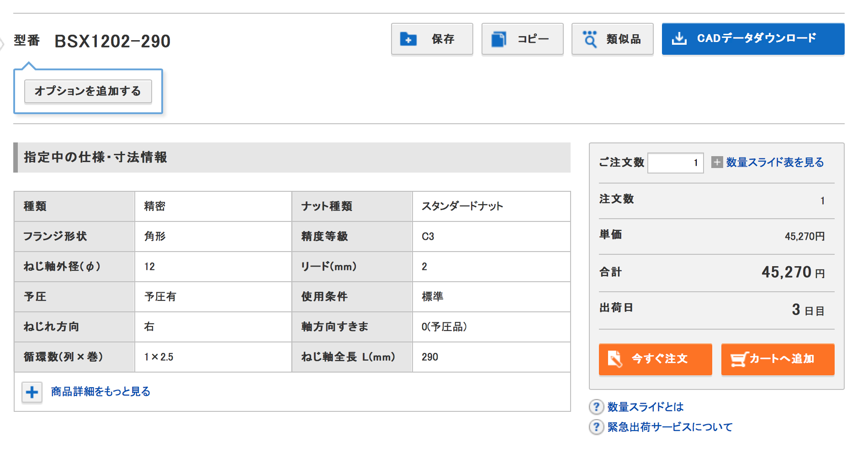Click question mark icon beside 緊急出荷サービスについて
868x452 pixels.
tap(596, 427)
